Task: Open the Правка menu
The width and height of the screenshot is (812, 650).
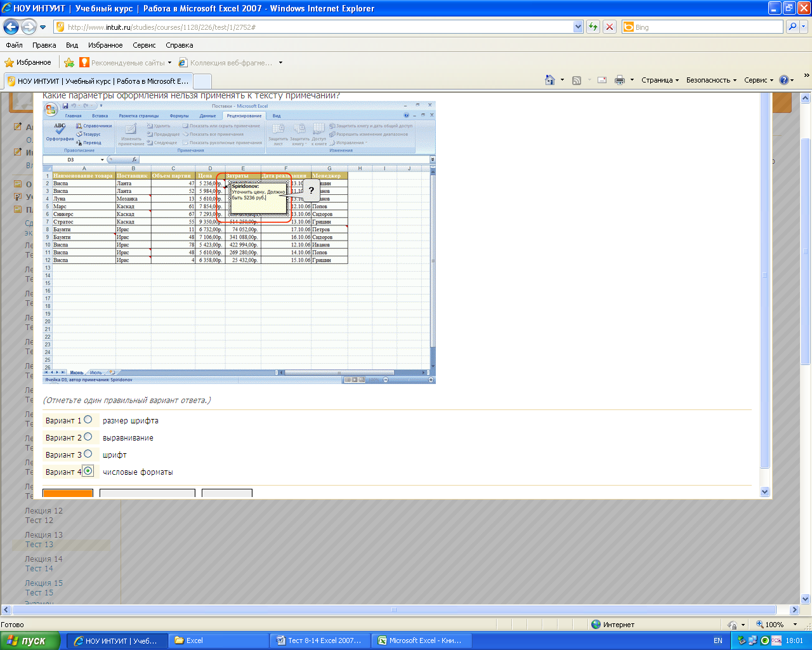Action: click(x=44, y=45)
